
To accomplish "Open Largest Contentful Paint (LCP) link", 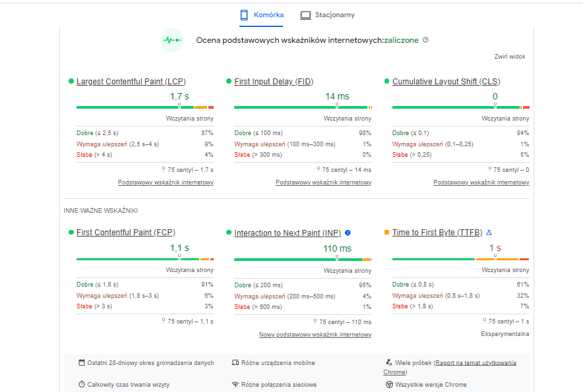I will pos(131,82).
